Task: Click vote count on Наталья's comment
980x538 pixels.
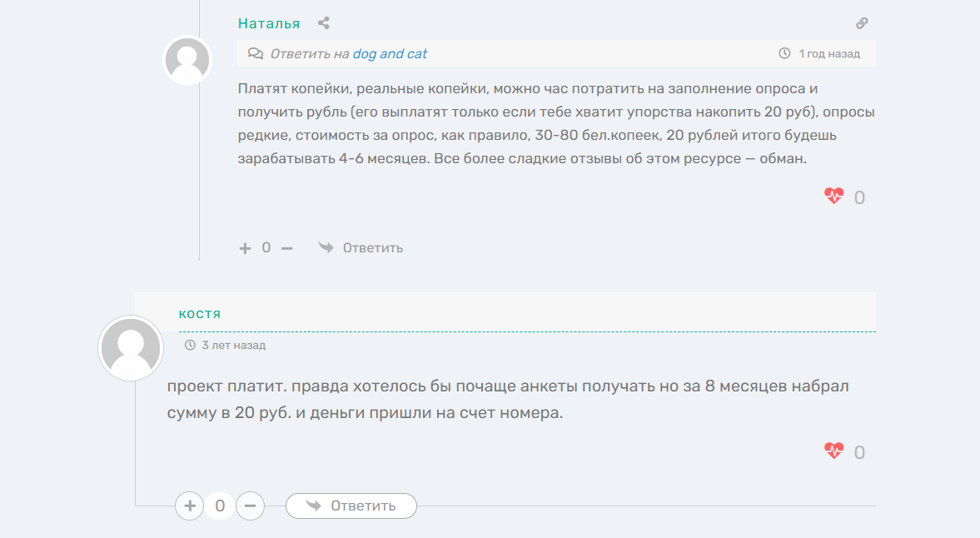Action: tap(266, 248)
